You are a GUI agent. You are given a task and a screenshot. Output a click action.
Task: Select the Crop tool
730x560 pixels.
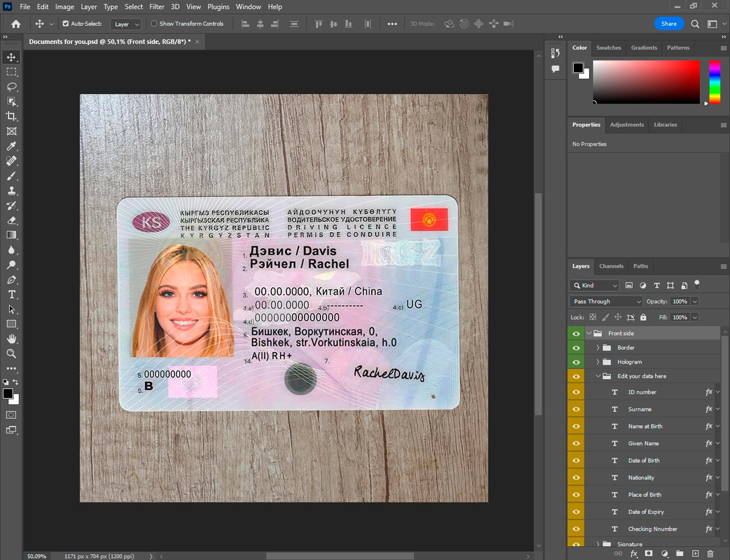pos(12,116)
